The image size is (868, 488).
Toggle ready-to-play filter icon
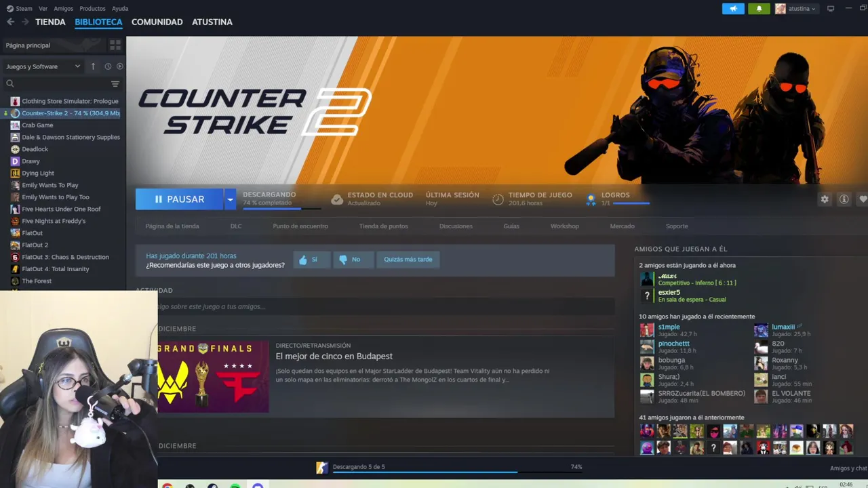120,66
